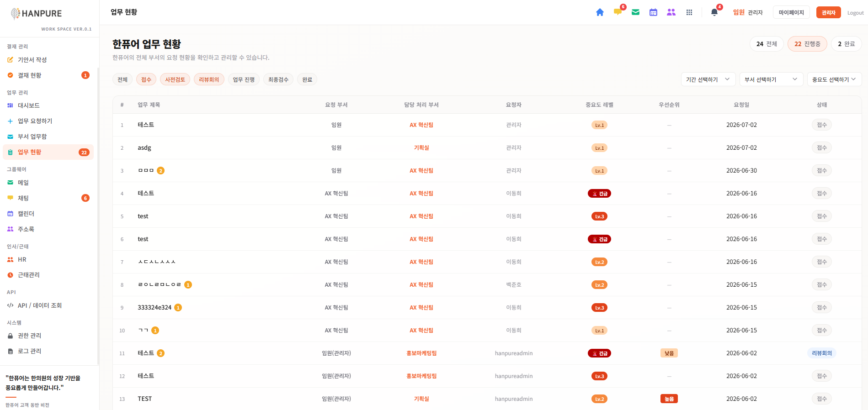The width and height of the screenshot is (868, 410).
Task: Open the notification bell icon
Action: (x=714, y=12)
